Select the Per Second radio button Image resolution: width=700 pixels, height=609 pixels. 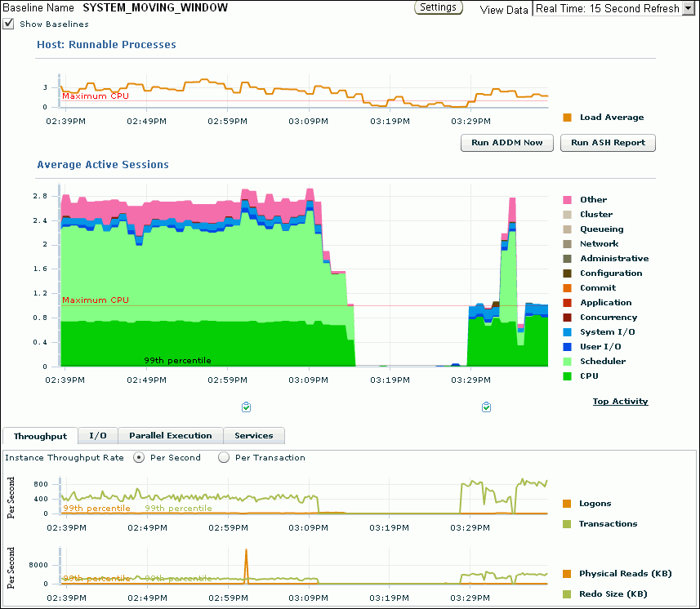139,458
